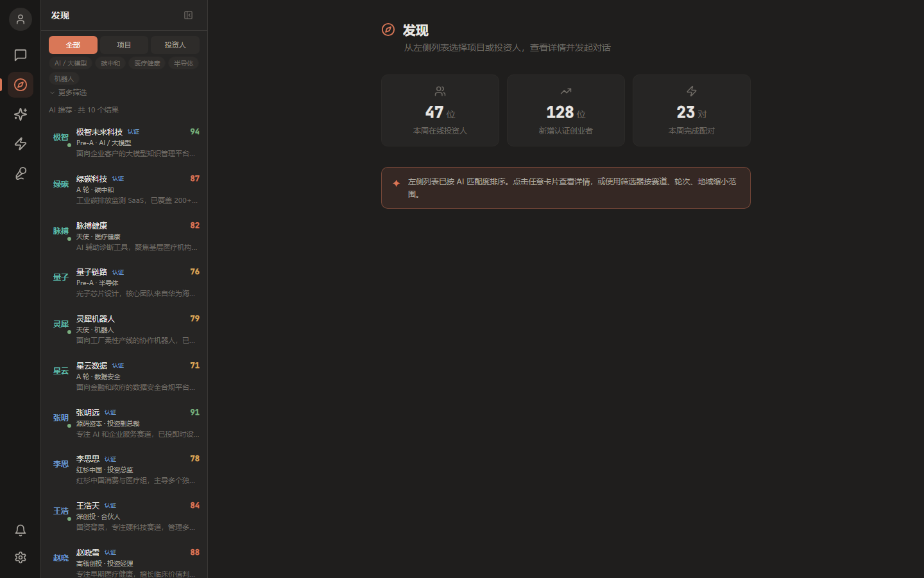Click the 王浩 avatar badge

point(61,511)
